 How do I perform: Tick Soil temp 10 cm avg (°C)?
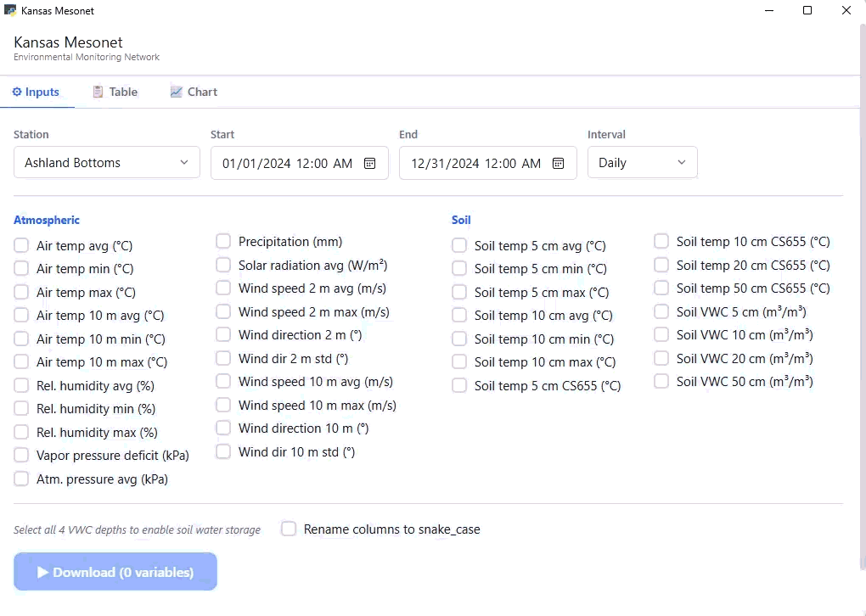tap(459, 315)
